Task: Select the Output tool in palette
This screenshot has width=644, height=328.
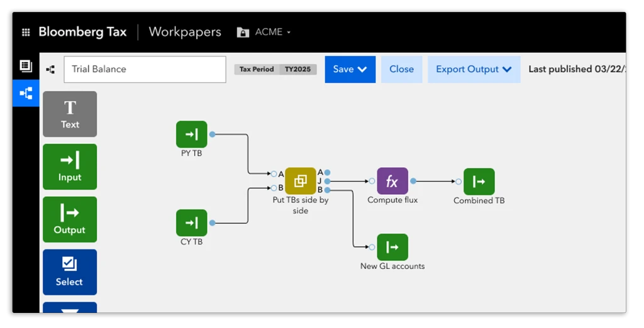Action: pyautogui.click(x=70, y=219)
